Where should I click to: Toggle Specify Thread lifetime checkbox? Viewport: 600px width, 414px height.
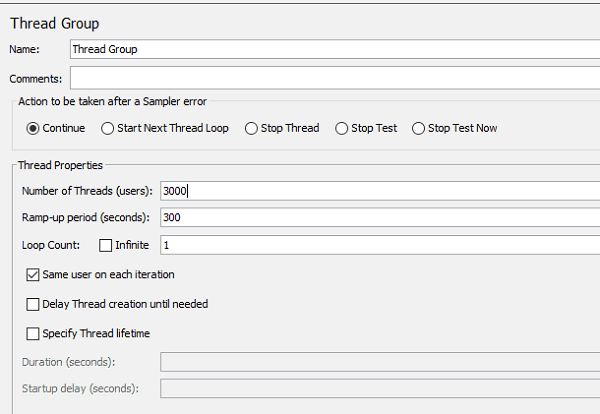(x=33, y=333)
